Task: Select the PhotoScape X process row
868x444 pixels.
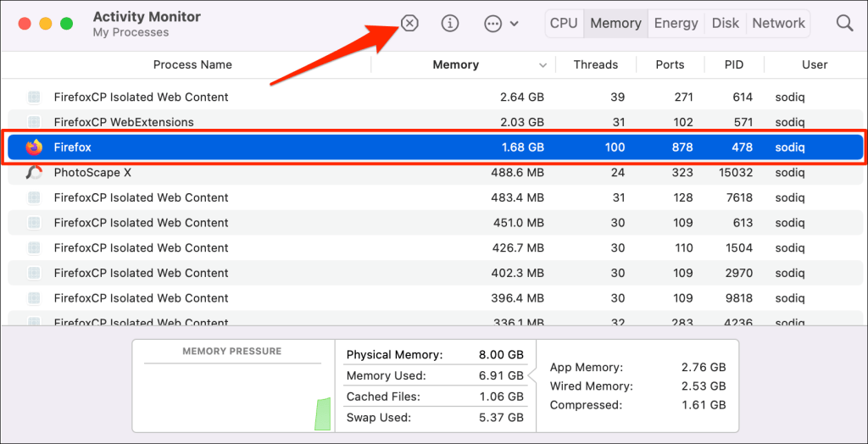Action: coord(434,173)
